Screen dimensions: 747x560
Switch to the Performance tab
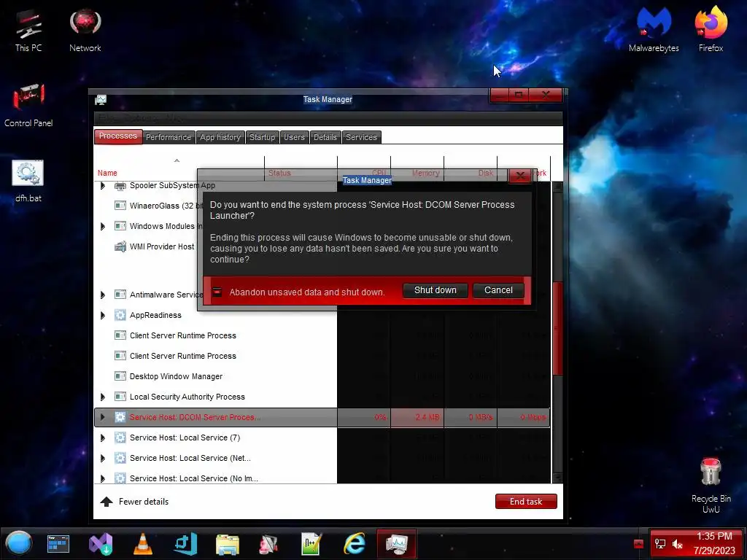pyautogui.click(x=169, y=137)
